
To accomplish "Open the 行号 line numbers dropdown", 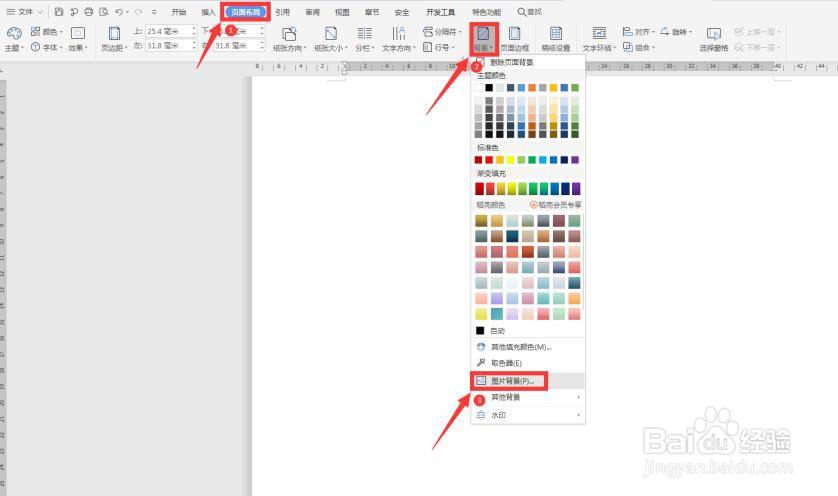I will 438,48.
